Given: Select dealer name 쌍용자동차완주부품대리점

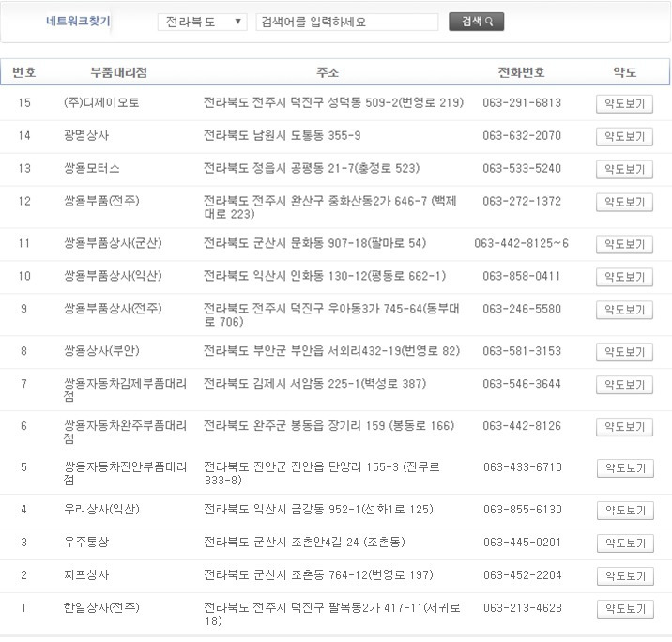Looking at the screenshot, I should point(125,432).
